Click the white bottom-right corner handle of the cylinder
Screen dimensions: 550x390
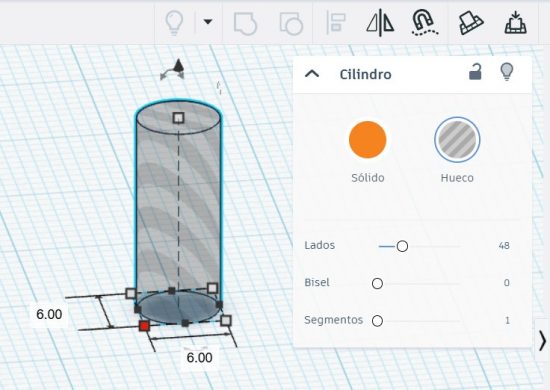click(226, 320)
